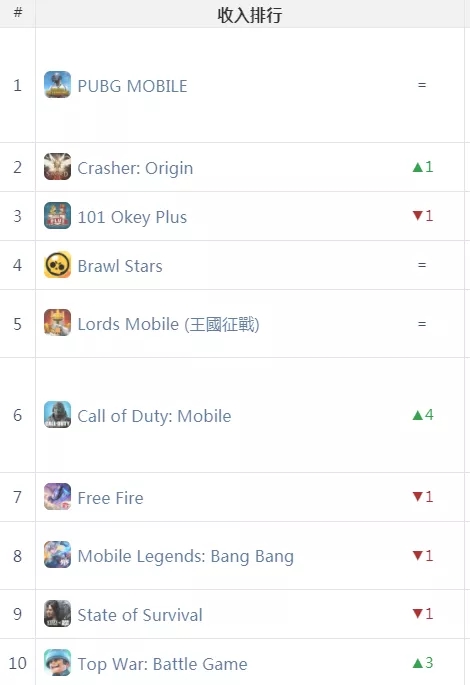Select Mobile Legends: Bang Bang icon
The image size is (470, 685).
(57, 554)
